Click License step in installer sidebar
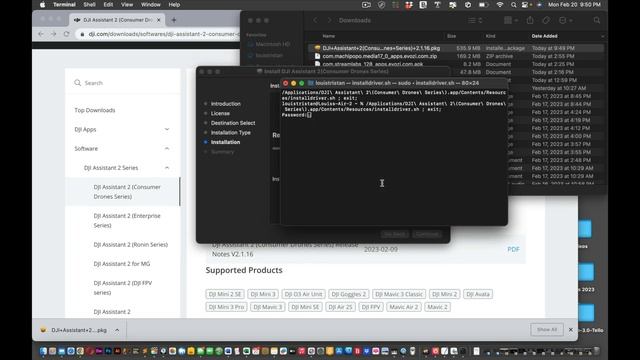The width and height of the screenshot is (640, 360). click(220, 113)
